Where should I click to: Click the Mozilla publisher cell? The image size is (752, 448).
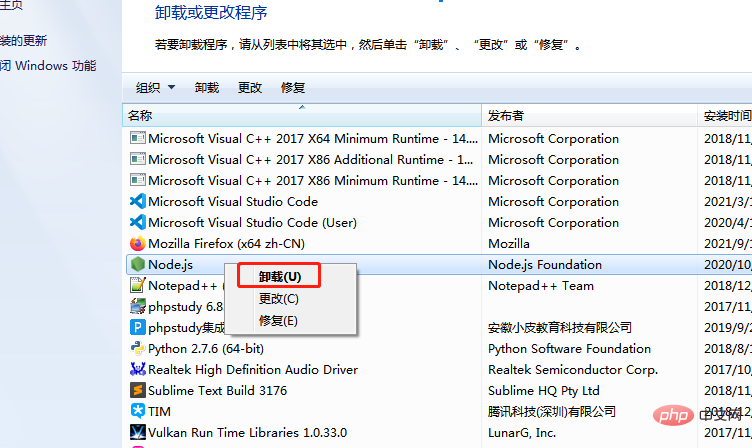[x=509, y=244]
